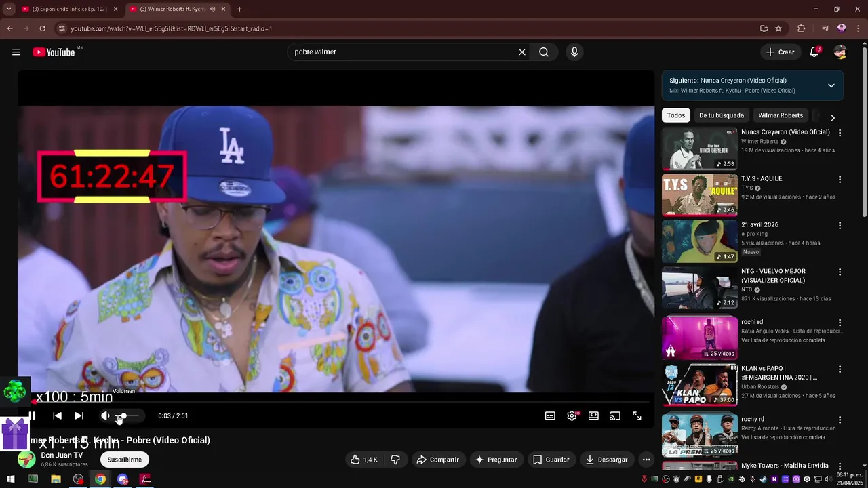Open the more actions menu below the video
Screen dimensions: 868x488
pos(646,460)
